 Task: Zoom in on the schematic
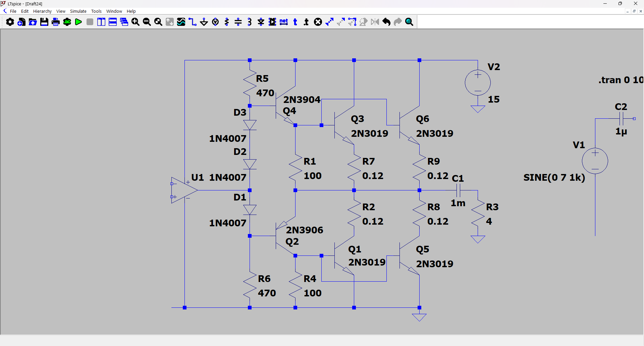136,22
